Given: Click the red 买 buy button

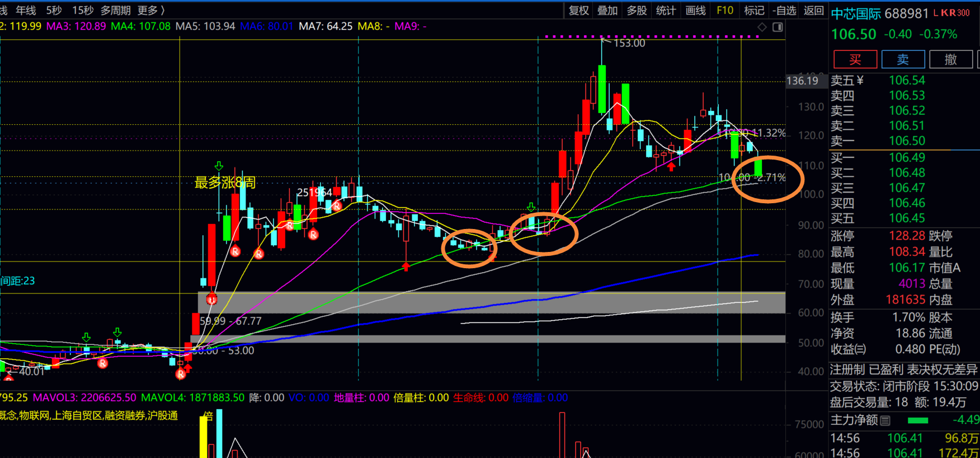Looking at the screenshot, I should [855, 59].
